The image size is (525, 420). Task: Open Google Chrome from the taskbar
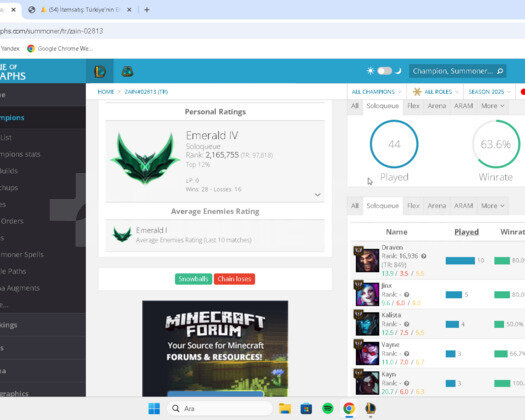pyautogui.click(x=349, y=408)
